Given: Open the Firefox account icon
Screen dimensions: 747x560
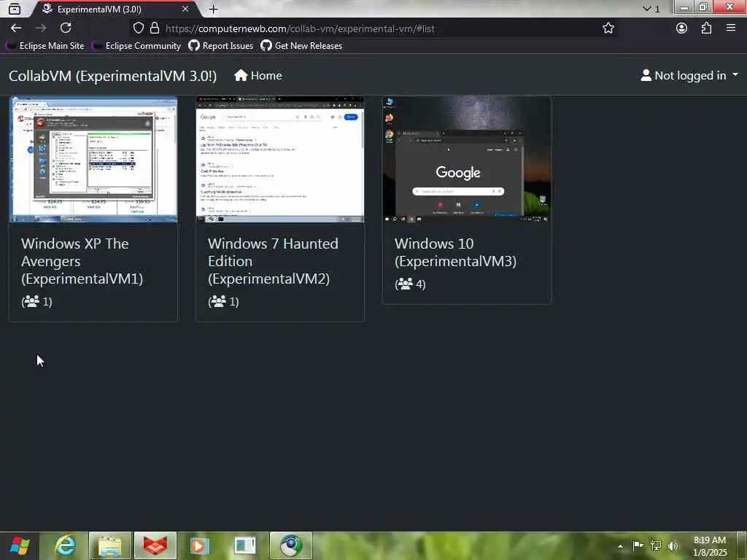Looking at the screenshot, I should pos(682,28).
